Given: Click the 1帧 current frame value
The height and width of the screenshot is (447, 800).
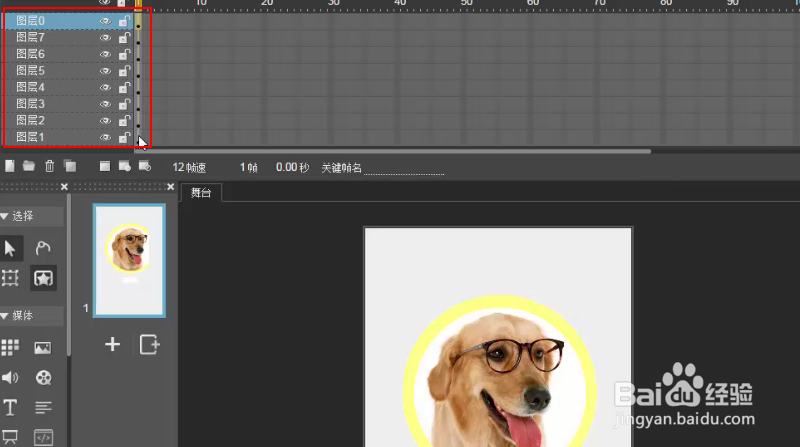Looking at the screenshot, I should (249, 167).
